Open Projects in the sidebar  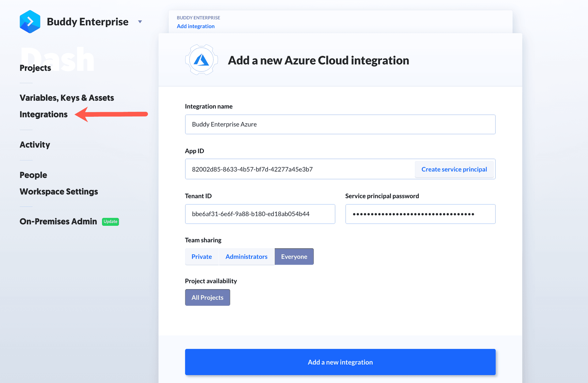click(35, 68)
